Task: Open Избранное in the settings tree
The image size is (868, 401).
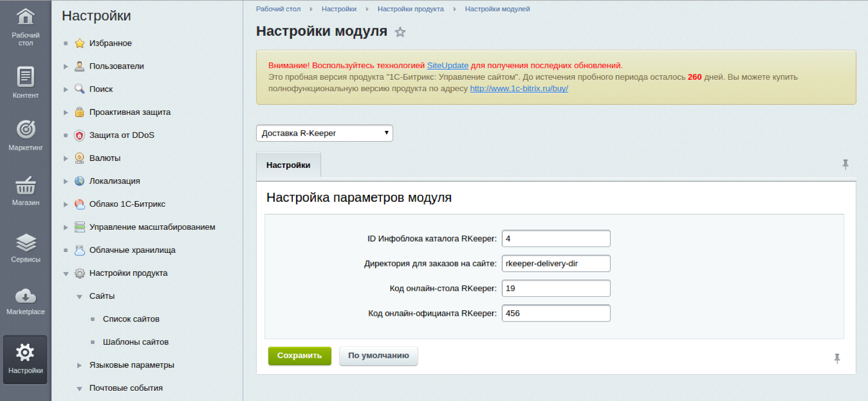Action: point(111,43)
